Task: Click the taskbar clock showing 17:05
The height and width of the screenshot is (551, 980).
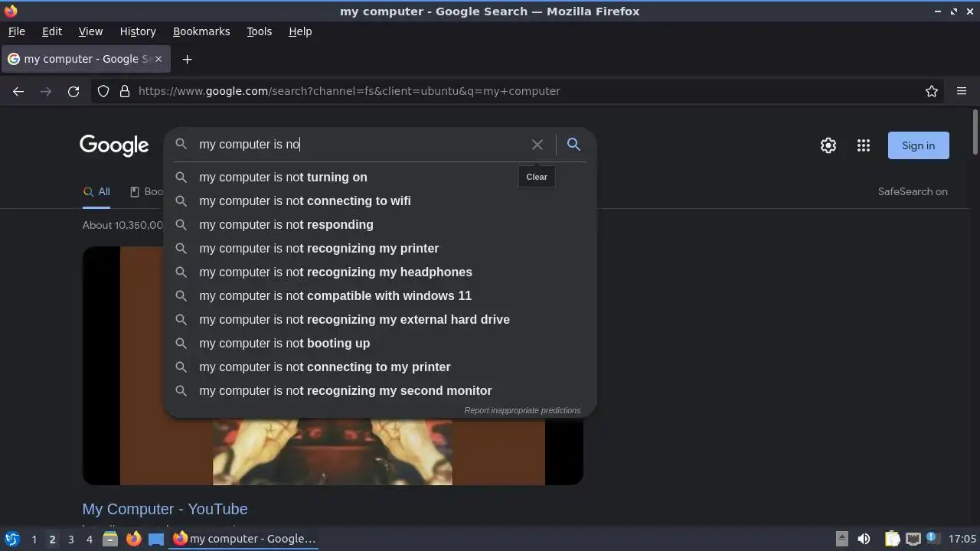Action: (962, 539)
